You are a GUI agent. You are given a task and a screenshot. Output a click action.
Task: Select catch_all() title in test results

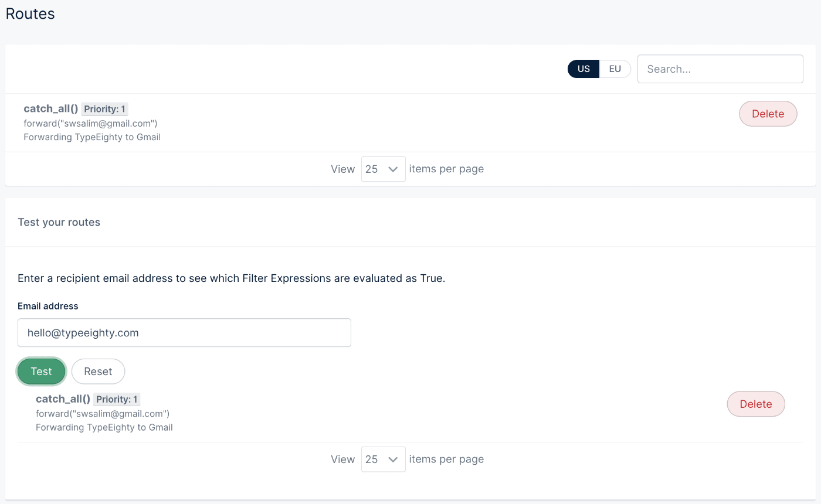63,399
